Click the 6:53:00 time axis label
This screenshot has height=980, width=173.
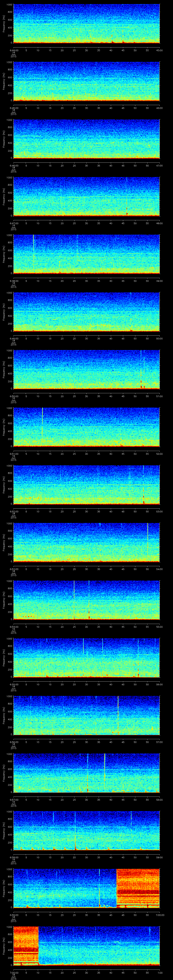click(14, 569)
